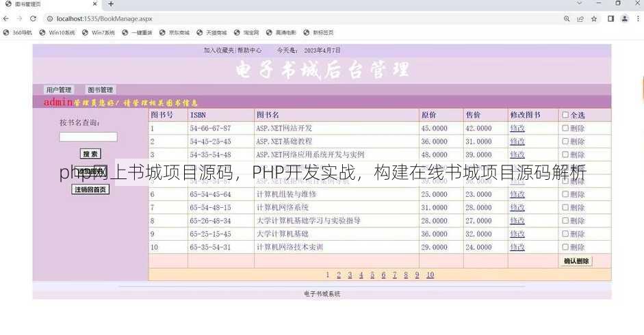Viewport: 644px width, 335px height.
Task: Go to page 3 in pagination
Action: [x=350, y=275]
